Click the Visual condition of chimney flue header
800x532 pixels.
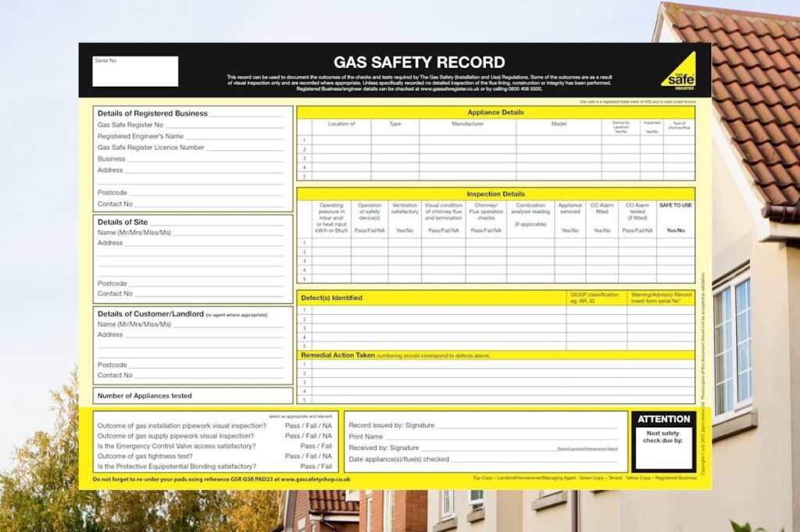[444, 218]
